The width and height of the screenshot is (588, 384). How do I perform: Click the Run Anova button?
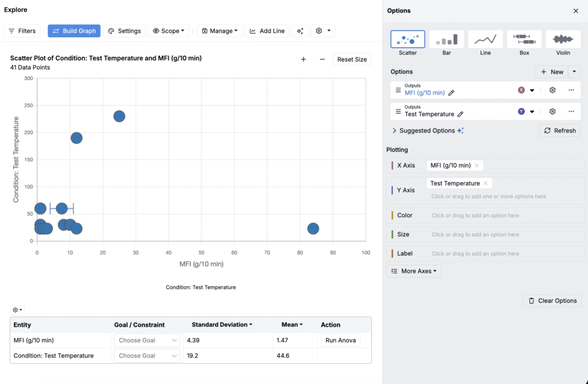[x=341, y=340]
